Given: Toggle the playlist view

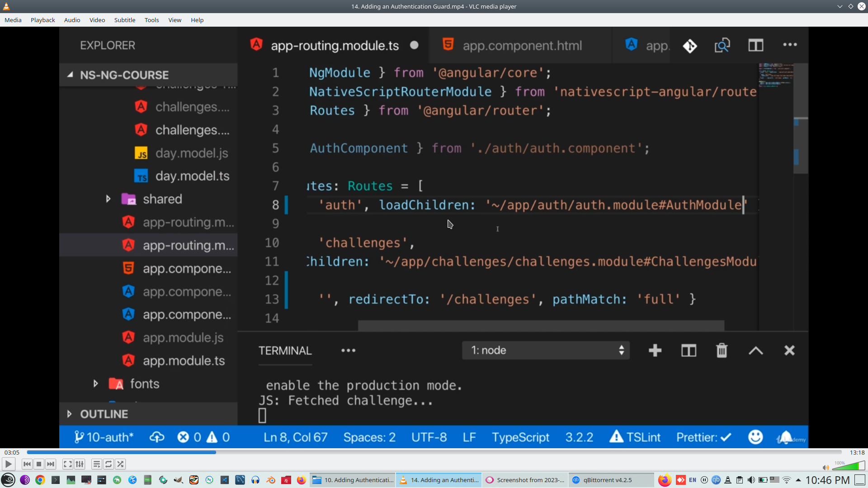Looking at the screenshot, I should [96, 464].
